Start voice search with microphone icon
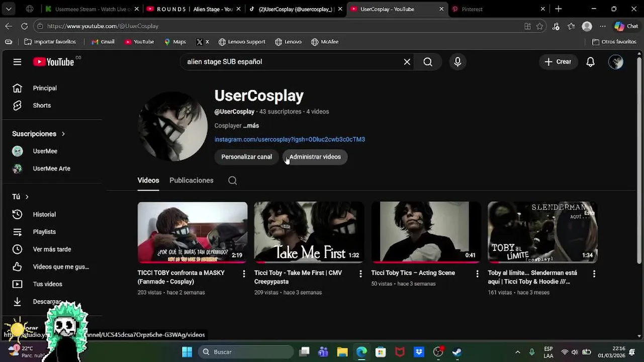The height and width of the screenshot is (362, 644). click(457, 62)
